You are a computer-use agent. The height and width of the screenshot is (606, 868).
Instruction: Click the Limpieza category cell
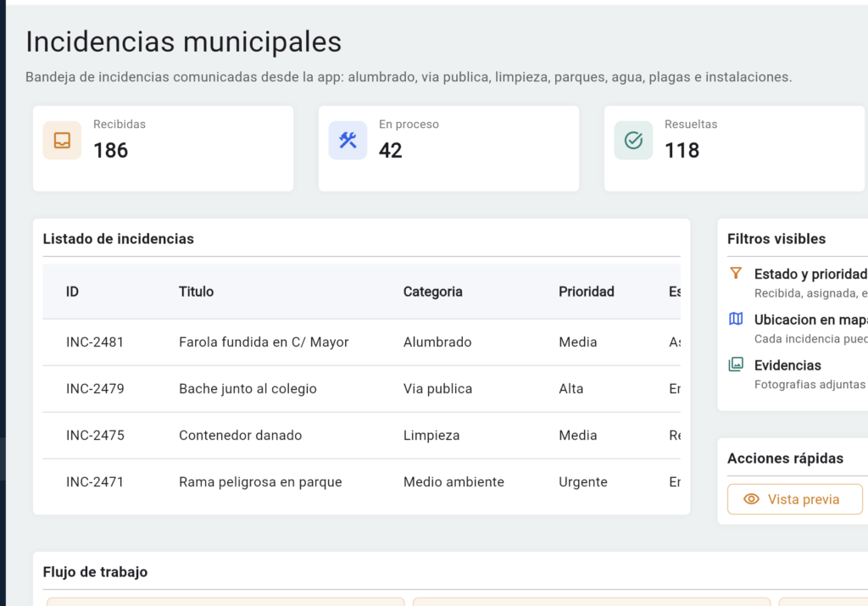(x=431, y=436)
